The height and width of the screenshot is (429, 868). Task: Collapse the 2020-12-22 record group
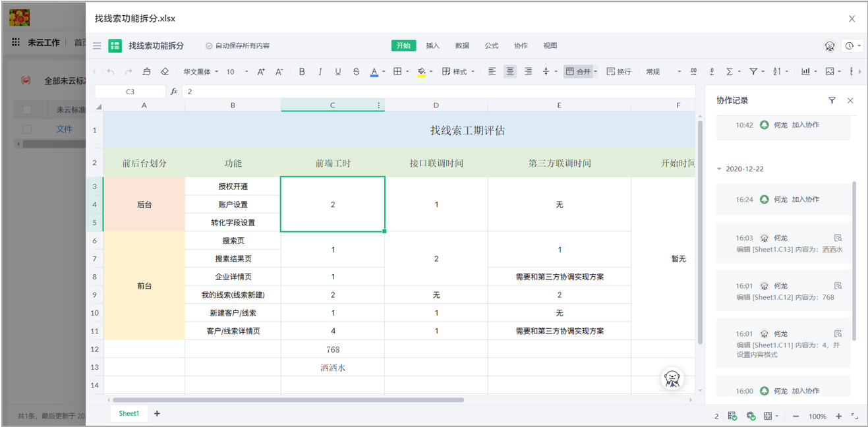point(719,169)
